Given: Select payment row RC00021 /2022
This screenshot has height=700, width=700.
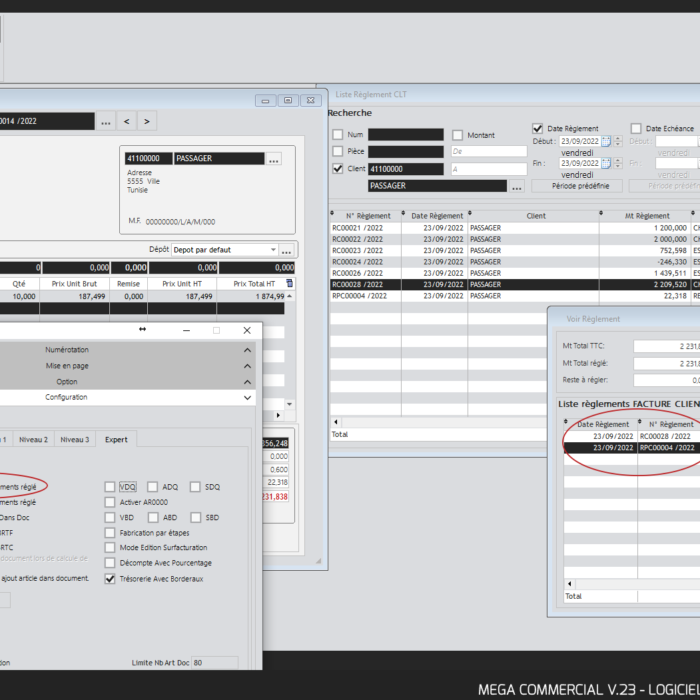Looking at the screenshot, I should click(515, 228).
